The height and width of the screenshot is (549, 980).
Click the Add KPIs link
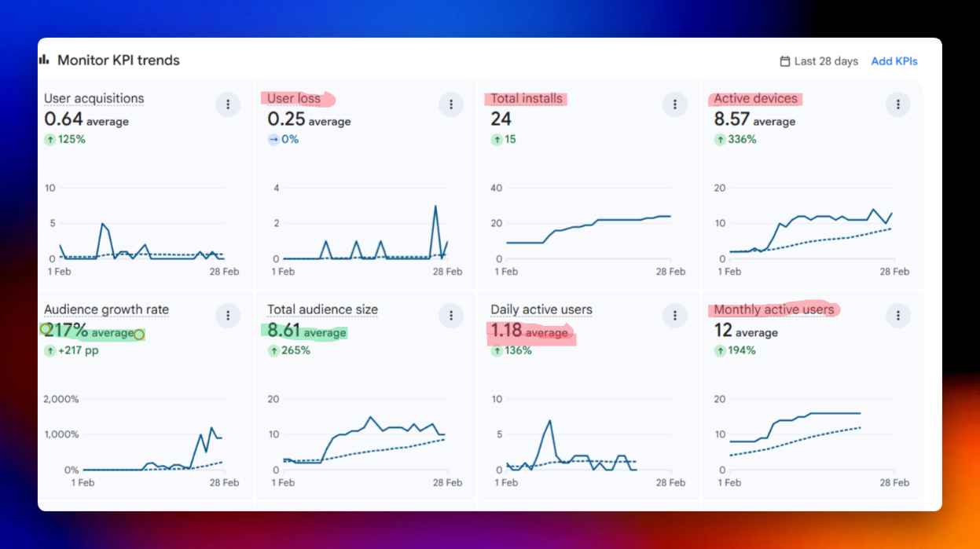coord(894,61)
